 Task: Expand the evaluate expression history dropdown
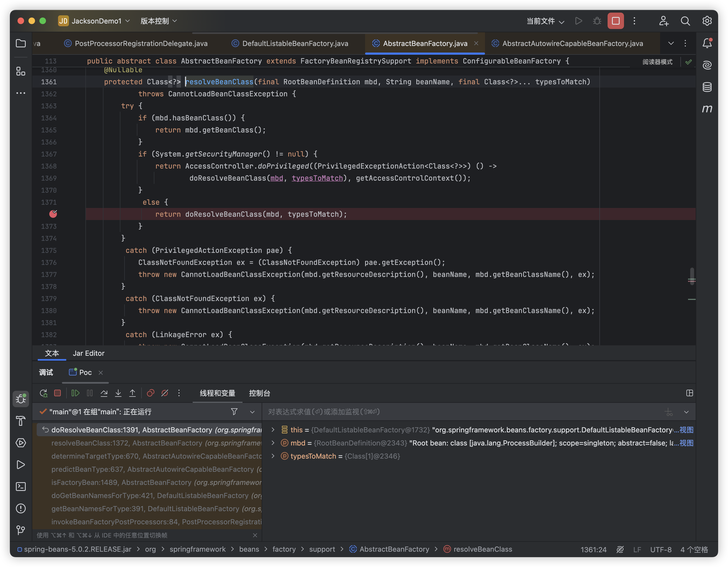coord(686,412)
